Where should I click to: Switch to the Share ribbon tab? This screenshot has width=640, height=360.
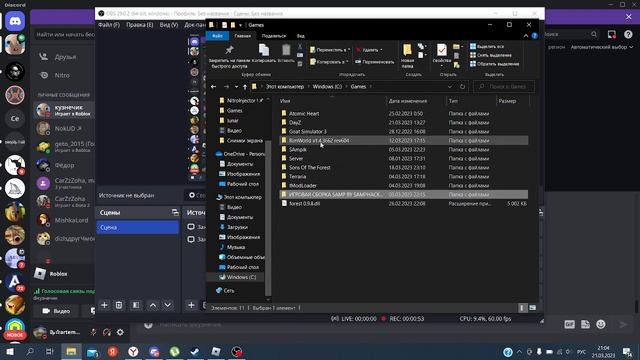(274, 36)
